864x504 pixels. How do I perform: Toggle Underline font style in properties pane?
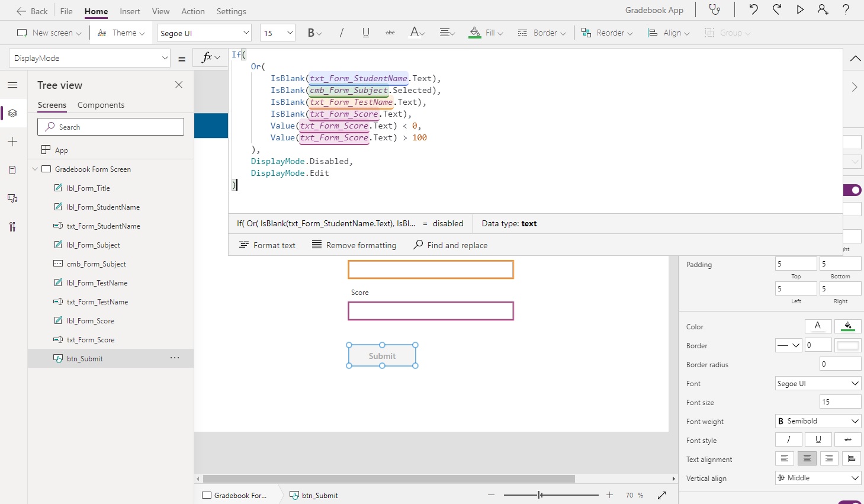coord(818,439)
